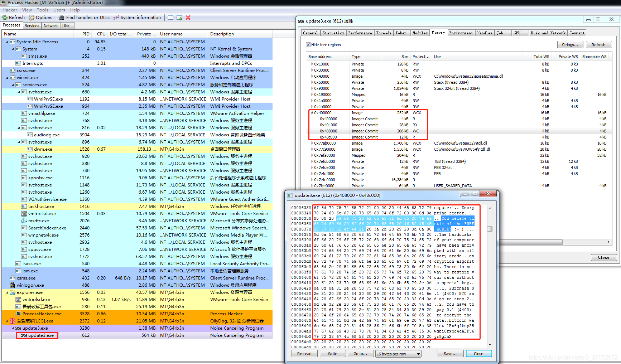The width and height of the screenshot is (621, 364).
Task: Click the Go to... button
Action: (x=360, y=354)
